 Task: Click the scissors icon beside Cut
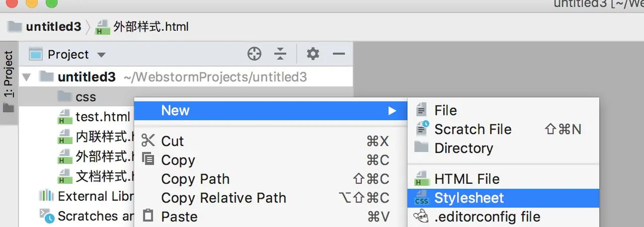[148, 141]
